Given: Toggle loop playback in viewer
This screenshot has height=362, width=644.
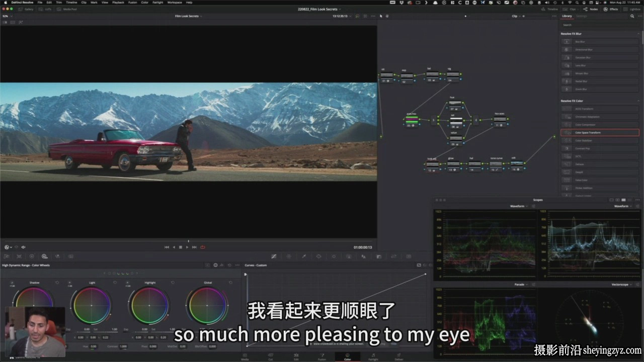Looking at the screenshot, I should 203,247.
